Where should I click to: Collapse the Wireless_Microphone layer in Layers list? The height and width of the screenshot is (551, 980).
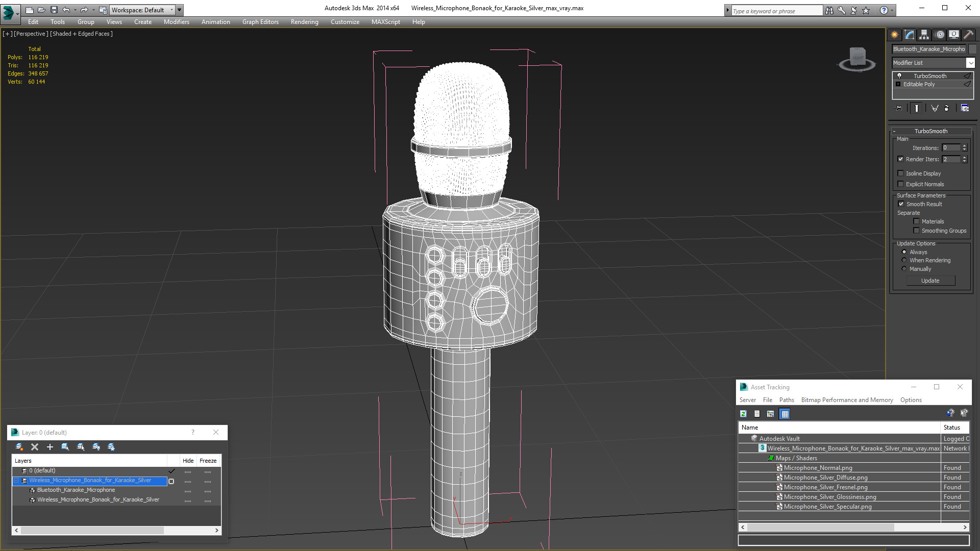pos(16,481)
